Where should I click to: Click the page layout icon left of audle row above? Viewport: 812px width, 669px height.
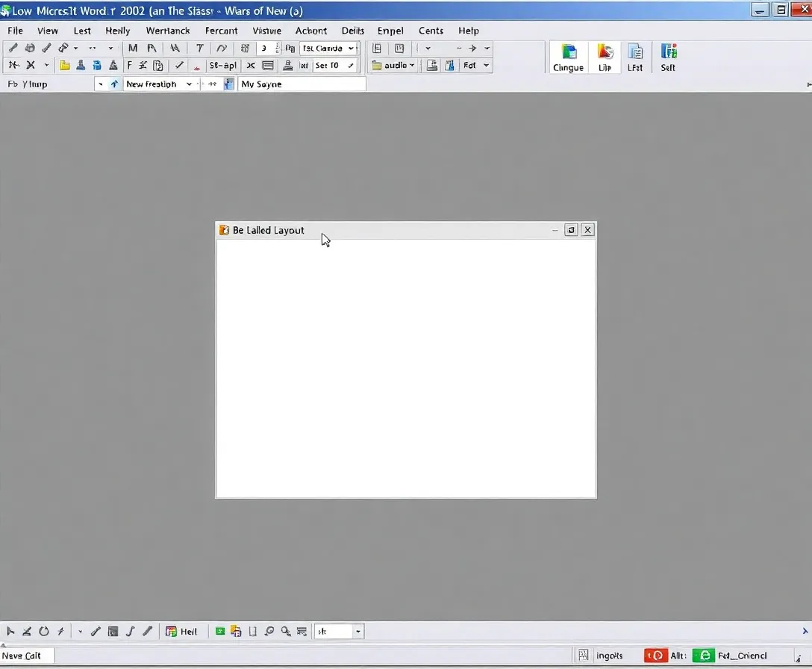(377, 49)
